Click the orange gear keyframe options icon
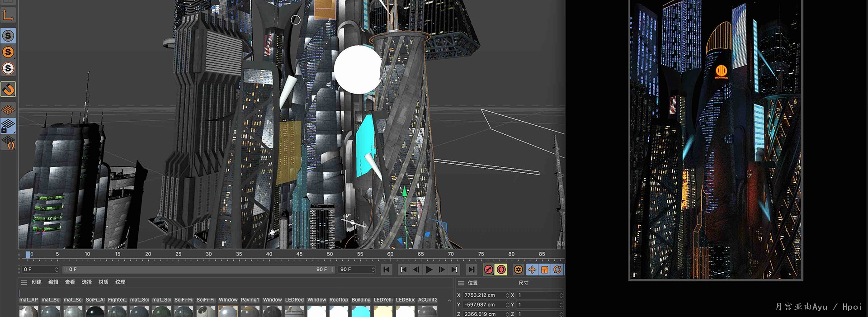This screenshot has height=317, width=868. [x=519, y=270]
